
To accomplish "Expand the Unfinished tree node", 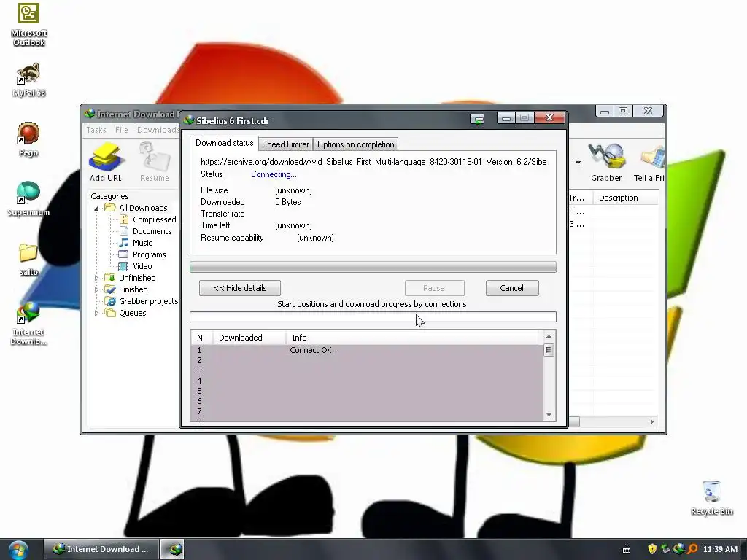I will pyautogui.click(x=97, y=278).
